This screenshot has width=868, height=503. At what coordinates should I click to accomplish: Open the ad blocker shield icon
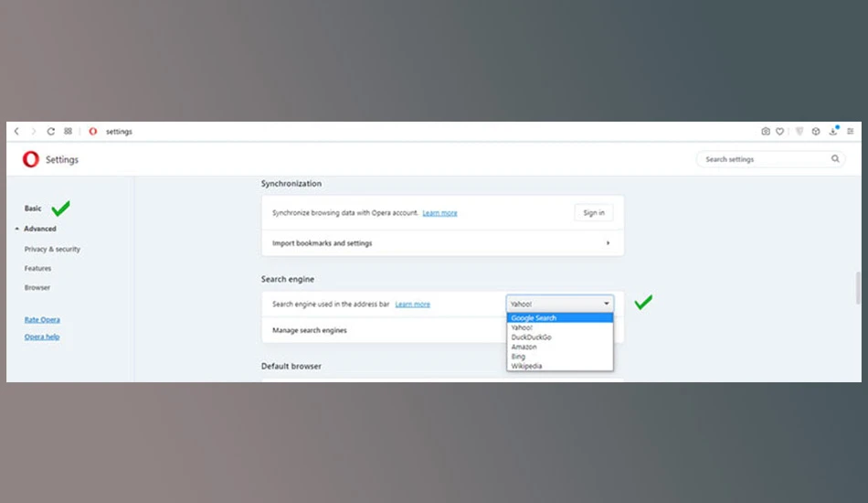coord(799,132)
